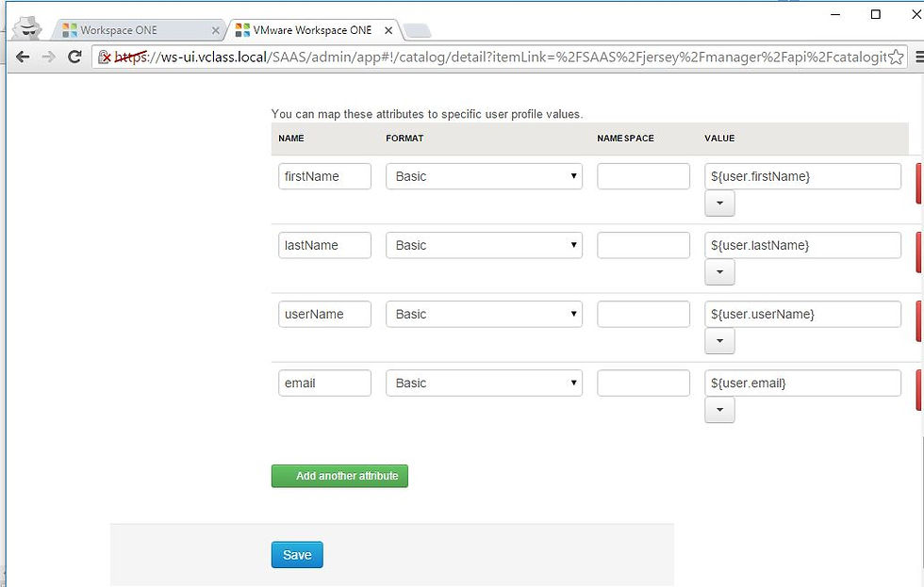
Task: Go back using browser back arrow
Action: click(x=23, y=57)
